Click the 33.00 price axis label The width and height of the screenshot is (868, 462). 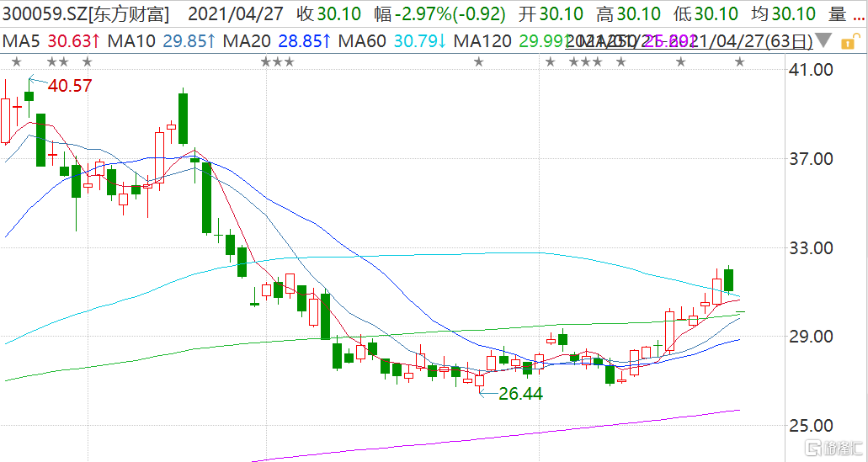[x=812, y=248]
